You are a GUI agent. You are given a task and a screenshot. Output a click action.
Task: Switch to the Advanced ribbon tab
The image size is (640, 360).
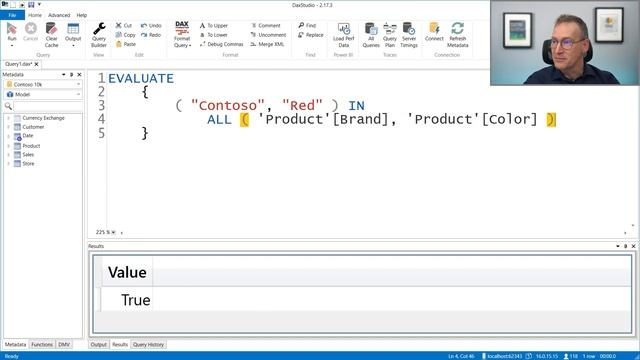coord(59,15)
